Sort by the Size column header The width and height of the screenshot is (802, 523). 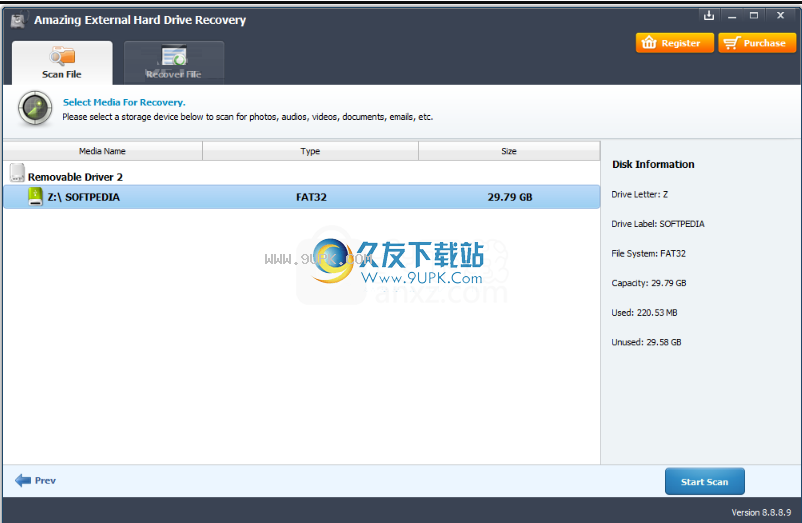tap(509, 151)
